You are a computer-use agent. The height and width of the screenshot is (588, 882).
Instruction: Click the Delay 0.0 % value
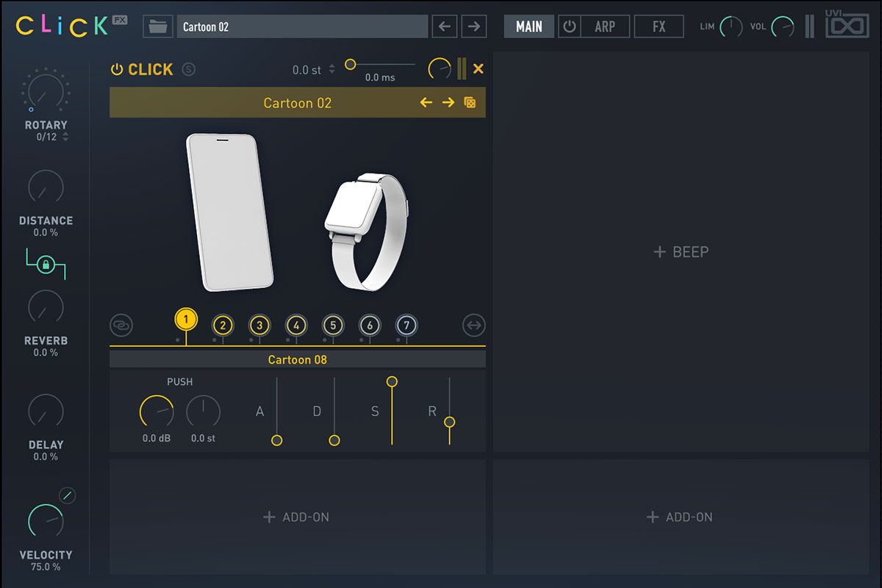tap(46, 456)
